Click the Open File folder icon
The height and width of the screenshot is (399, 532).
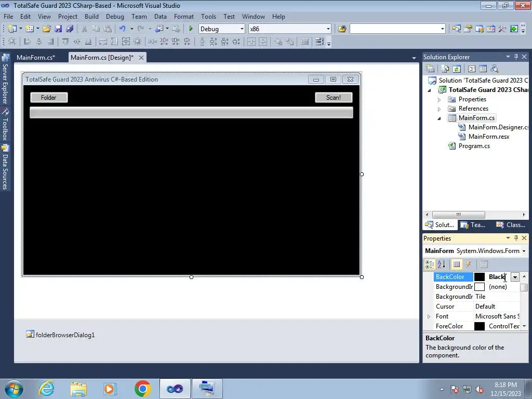coord(46,29)
